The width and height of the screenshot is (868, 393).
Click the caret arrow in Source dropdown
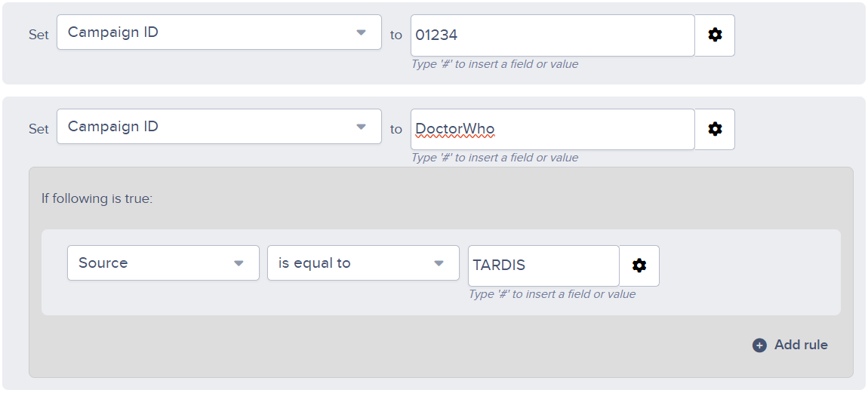tap(239, 263)
